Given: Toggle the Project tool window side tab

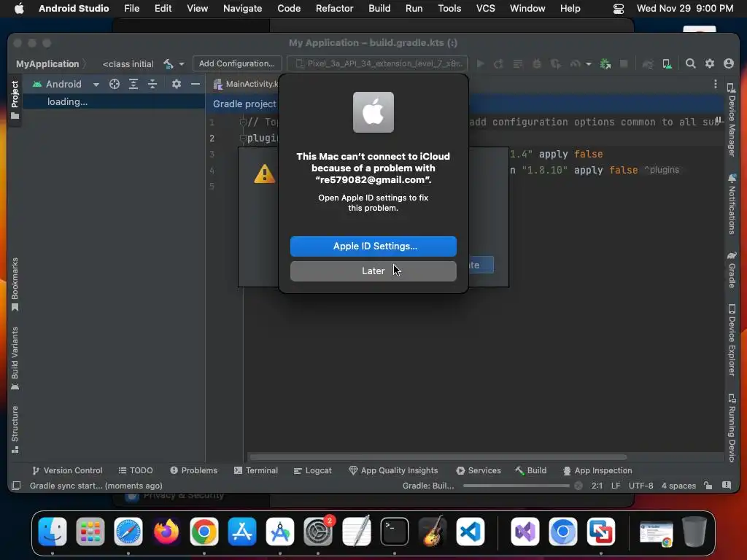Looking at the screenshot, I should pyautogui.click(x=15, y=99).
